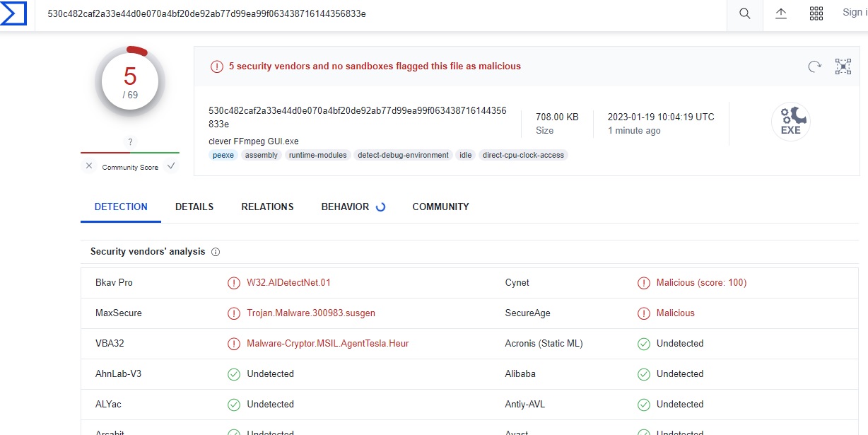Viewport: 868px width, 435px height.
Task: Open the DETAILS tab
Action: point(194,207)
